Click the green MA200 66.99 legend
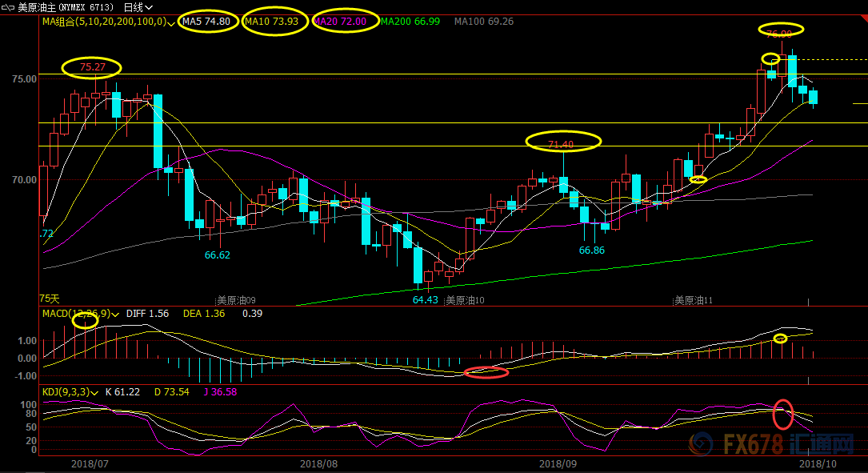The width and height of the screenshot is (868, 473). coord(410,22)
